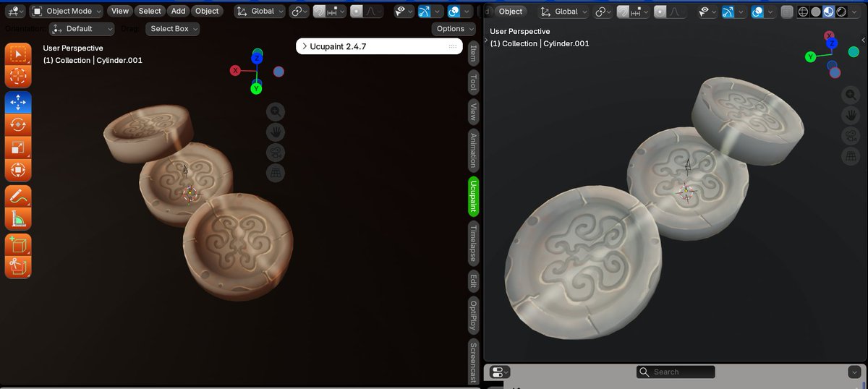Toggle orthographic grid icon in right viewport
Viewport: 868px width, 389px height.
851,155
